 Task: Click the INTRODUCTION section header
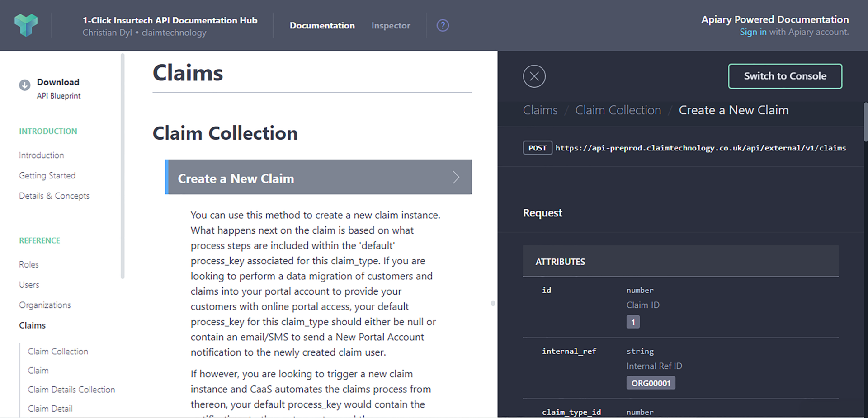click(x=48, y=132)
